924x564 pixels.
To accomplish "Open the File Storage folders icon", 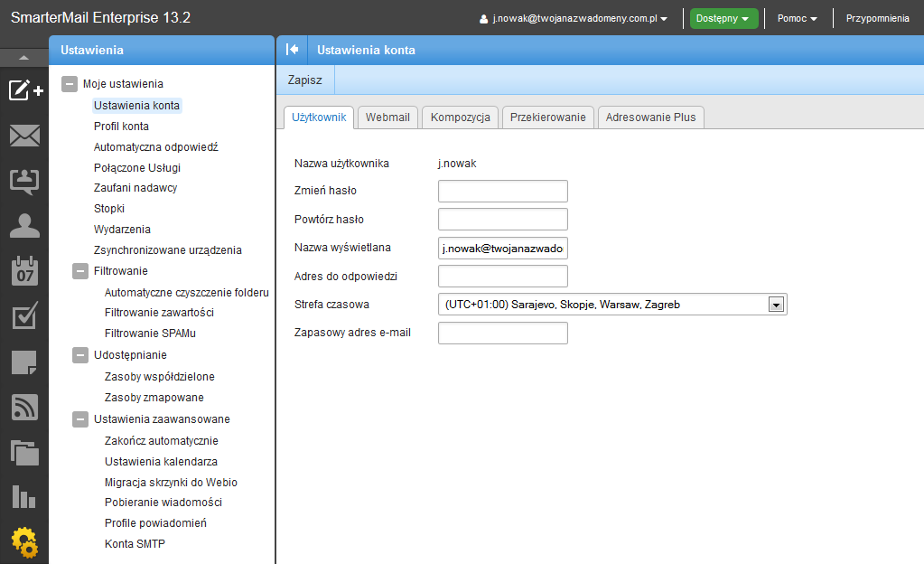I will coord(24,453).
